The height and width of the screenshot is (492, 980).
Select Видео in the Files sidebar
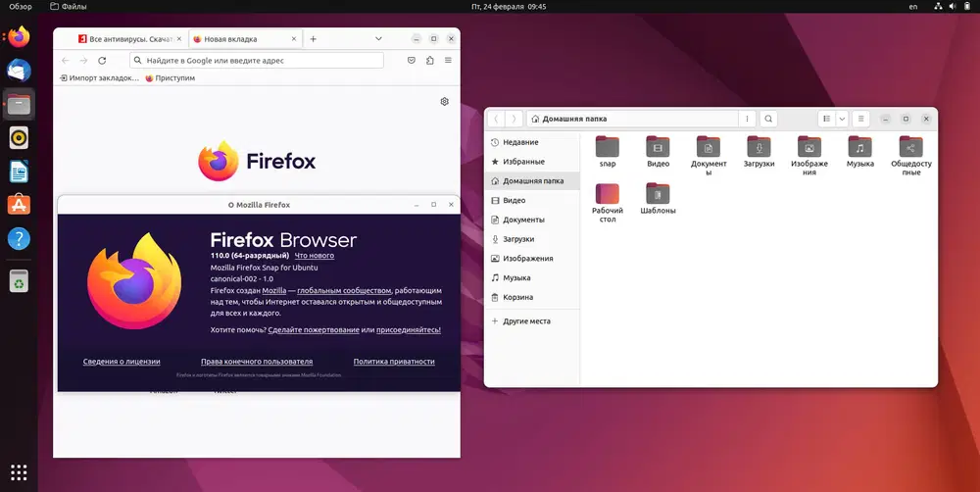pos(532,200)
